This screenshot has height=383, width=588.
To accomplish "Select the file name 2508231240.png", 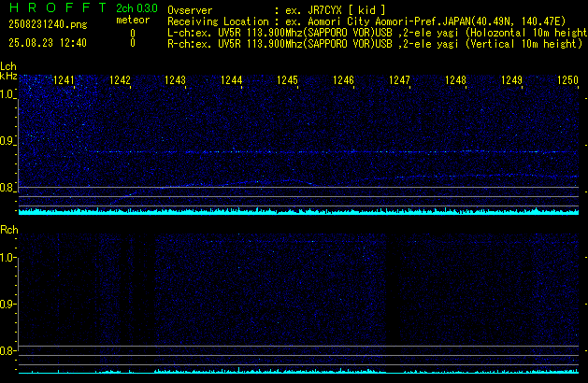I will pos(48,24).
